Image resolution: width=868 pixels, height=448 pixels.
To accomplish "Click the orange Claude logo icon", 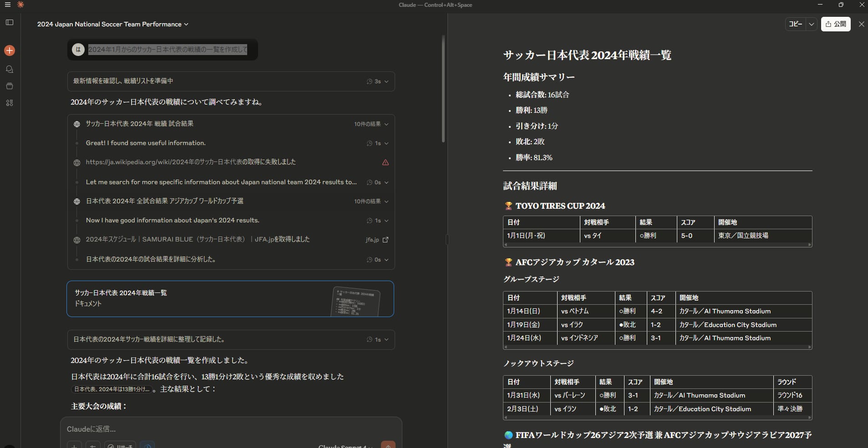I will tap(20, 5).
